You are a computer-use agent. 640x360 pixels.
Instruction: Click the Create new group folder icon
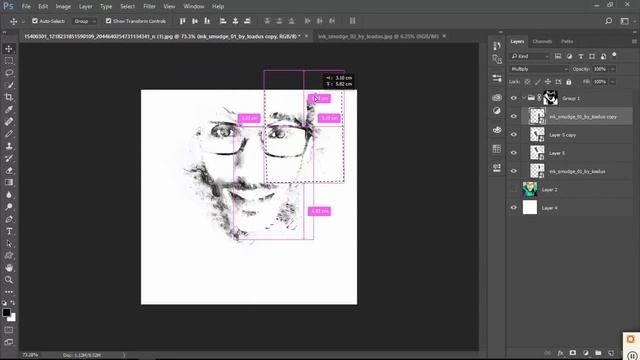pyautogui.click(x=598, y=353)
